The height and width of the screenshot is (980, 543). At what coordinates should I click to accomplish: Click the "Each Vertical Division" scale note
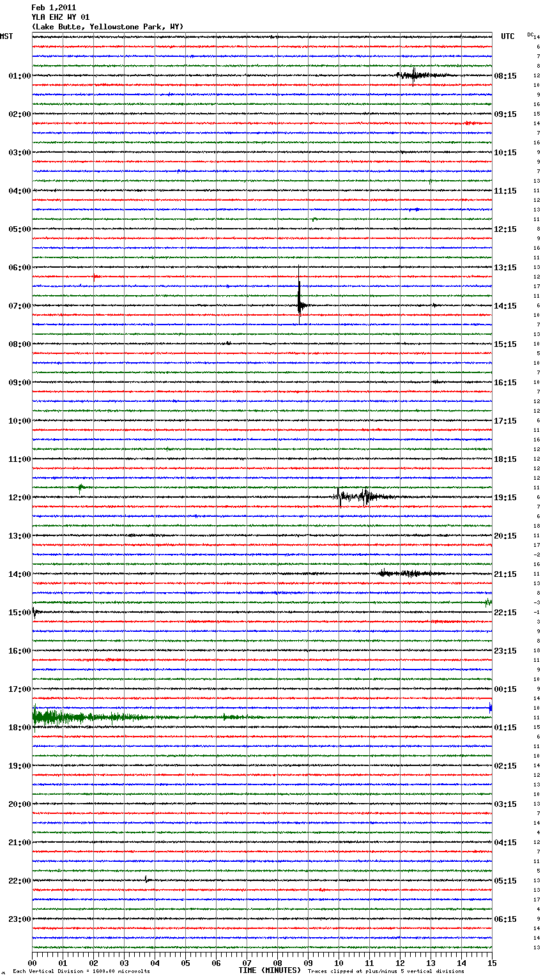(x=81, y=971)
